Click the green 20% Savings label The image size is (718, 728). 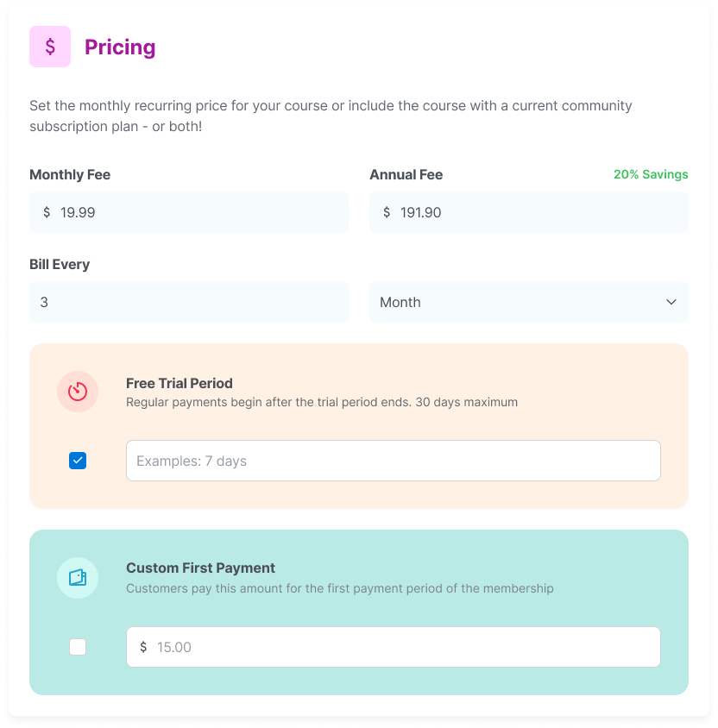pyautogui.click(x=651, y=174)
